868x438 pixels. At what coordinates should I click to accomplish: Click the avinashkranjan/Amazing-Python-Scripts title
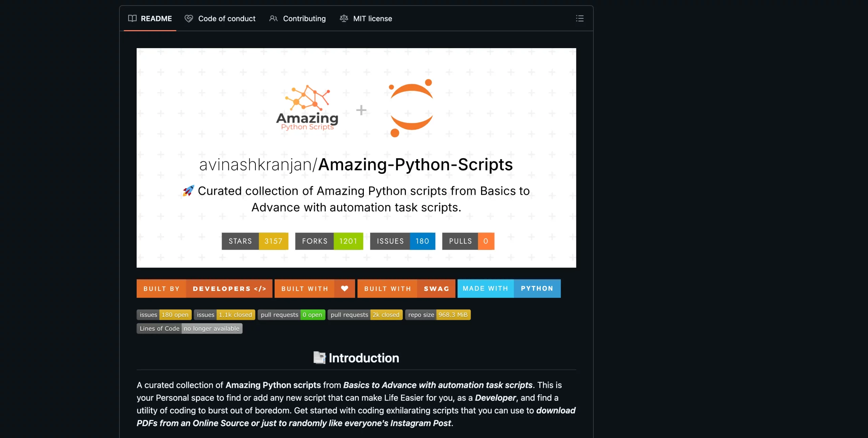[x=356, y=164]
